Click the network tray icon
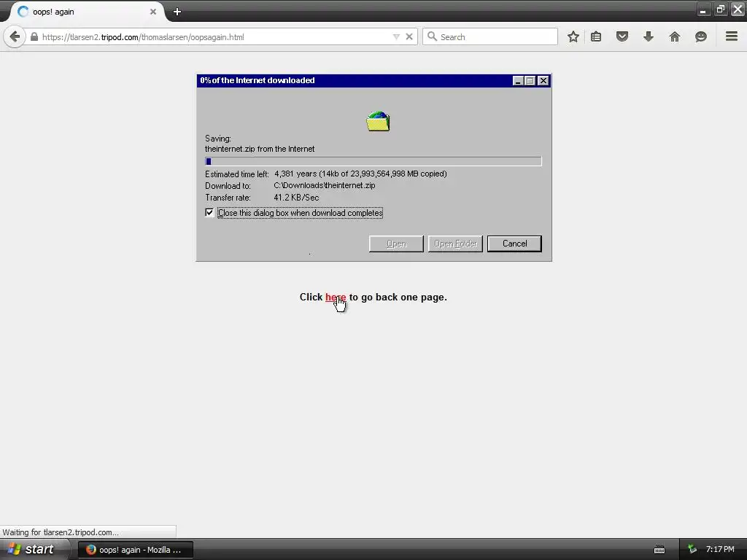Viewport: 747px width, 560px height. pyautogui.click(x=692, y=550)
